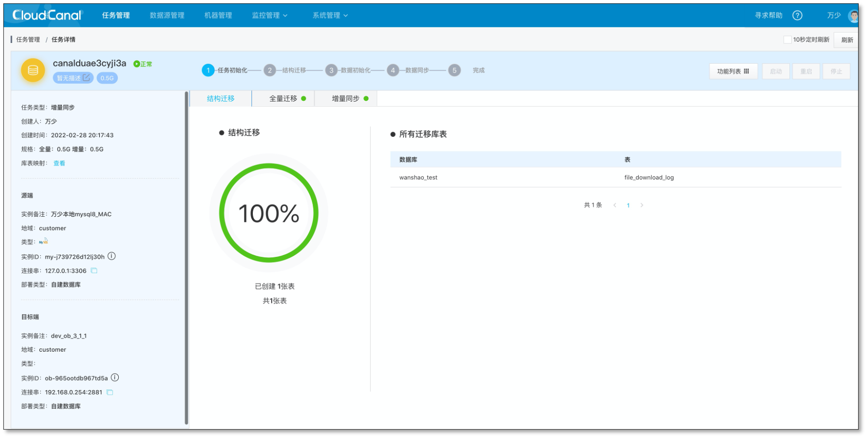Screen dimensions: 868x439
Task: Click the 刷新 button
Action: click(847, 40)
